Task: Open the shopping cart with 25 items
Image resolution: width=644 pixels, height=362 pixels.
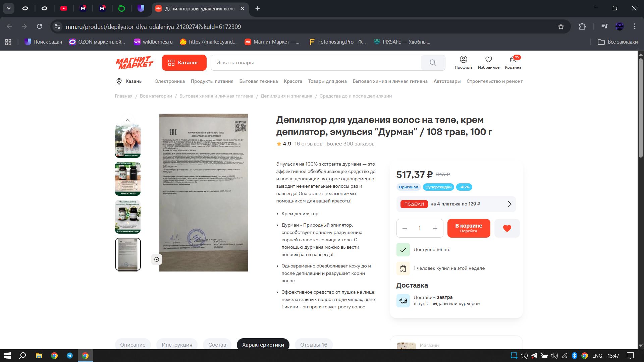Action: [x=513, y=62]
